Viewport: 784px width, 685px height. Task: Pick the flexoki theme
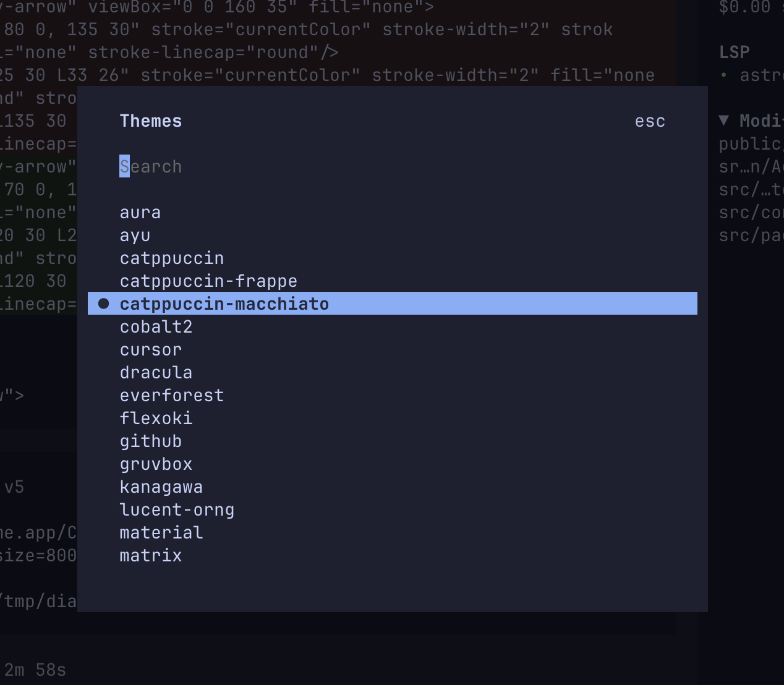click(x=156, y=419)
